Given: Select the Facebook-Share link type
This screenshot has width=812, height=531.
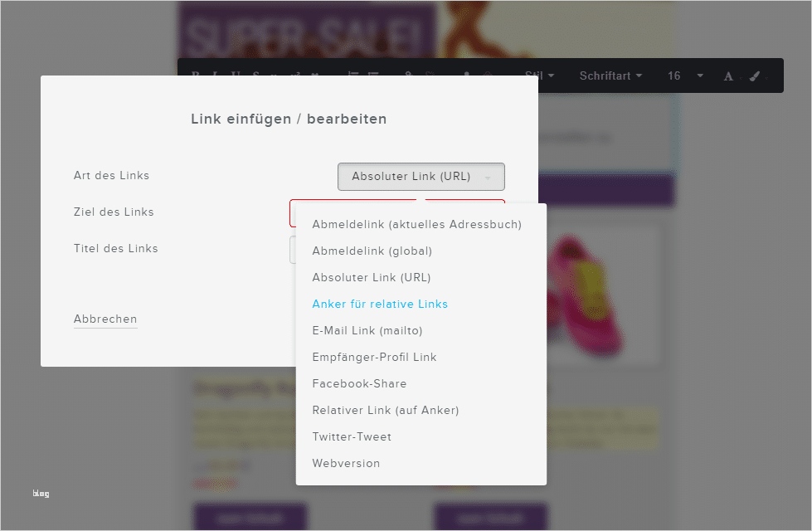Looking at the screenshot, I should (x=359, y=383).
